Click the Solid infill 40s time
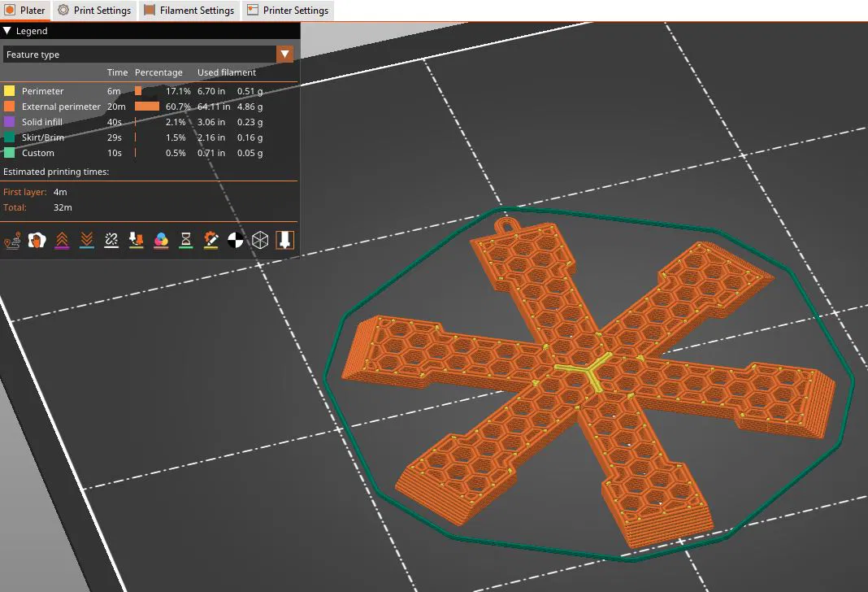This screenshot has width=868, height=592. [114, 122]
